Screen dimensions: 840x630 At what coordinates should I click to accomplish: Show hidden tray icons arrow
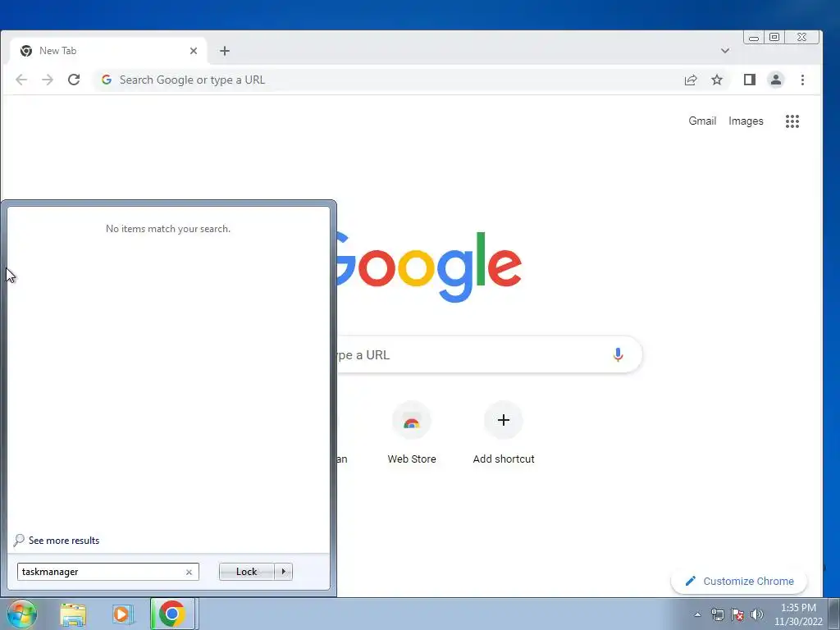(697, 614)
